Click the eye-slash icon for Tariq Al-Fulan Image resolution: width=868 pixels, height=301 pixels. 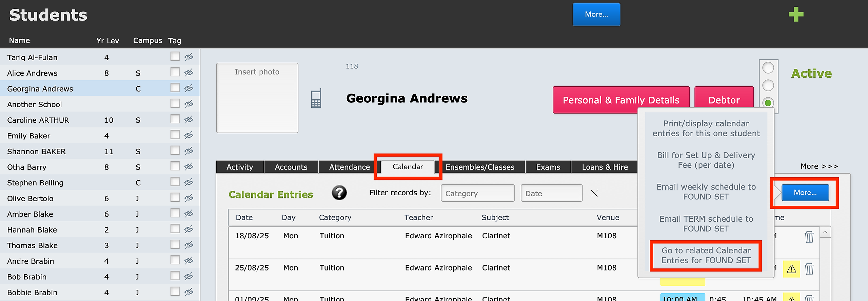[x=189, y=57]
